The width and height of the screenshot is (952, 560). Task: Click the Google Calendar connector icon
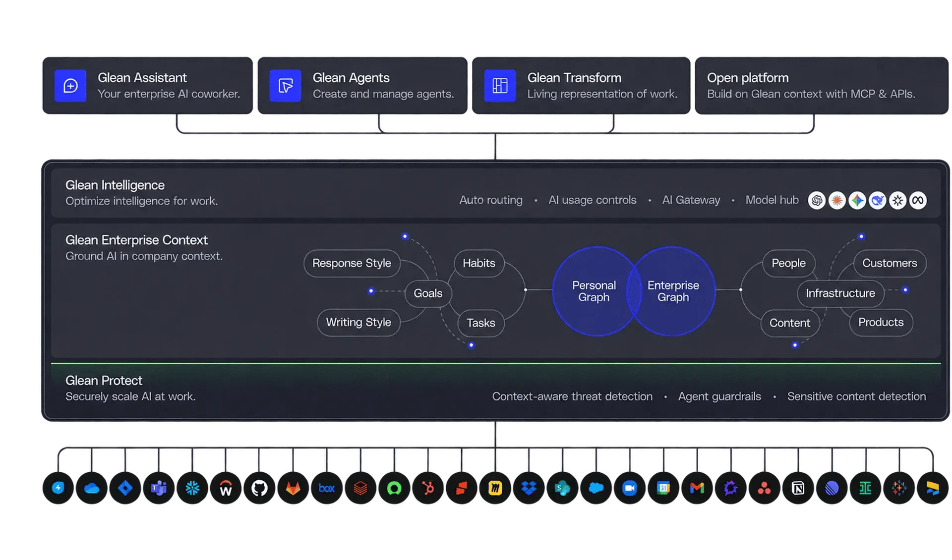pos(663,488)
